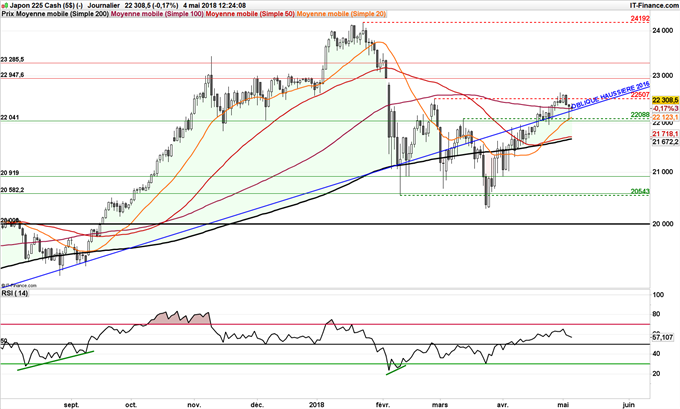Click the candlestick icon beside Japon 225 Cash
The height and width of the screenshot is (409, 680).
point(4,6)
